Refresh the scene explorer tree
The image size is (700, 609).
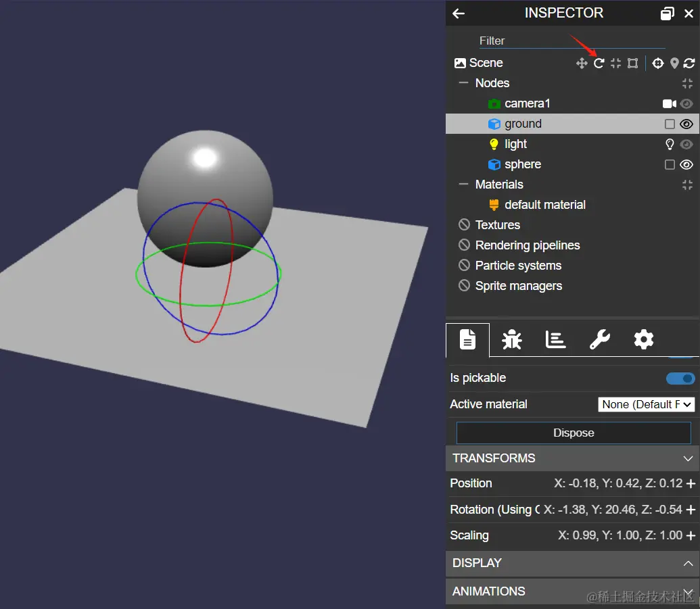click(x=689, y=64)
